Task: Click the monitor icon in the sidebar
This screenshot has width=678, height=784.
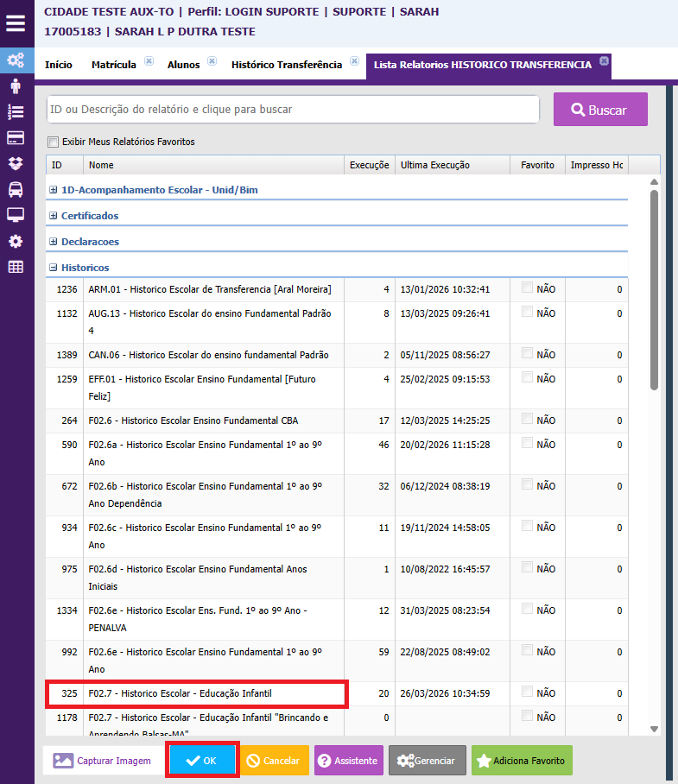Action: tap(16, 215)
